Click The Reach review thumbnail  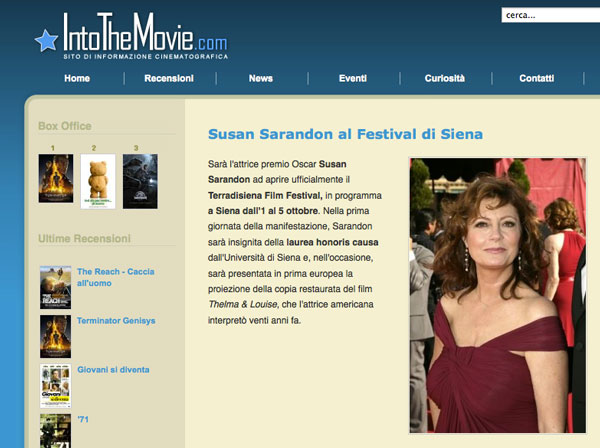point(55,287)
